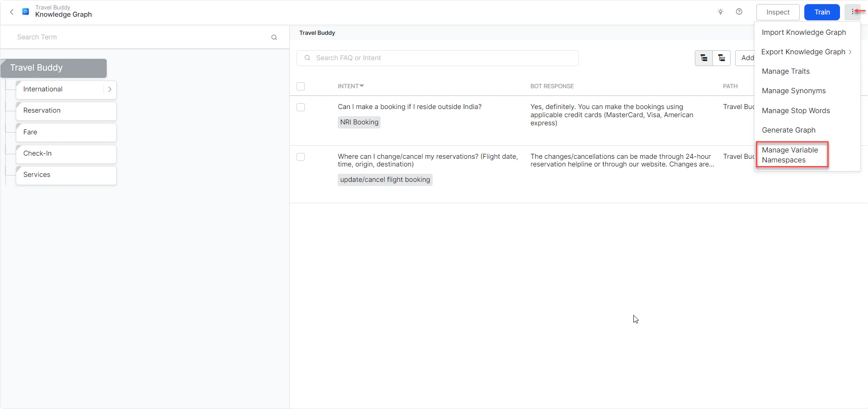
Task: Check the update/cancel flight booking row checkbox
Action: pos(301,157)
